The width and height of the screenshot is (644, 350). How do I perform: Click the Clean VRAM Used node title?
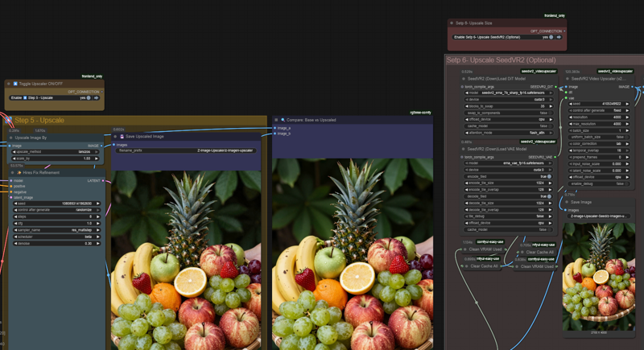(x=487, y=249)
